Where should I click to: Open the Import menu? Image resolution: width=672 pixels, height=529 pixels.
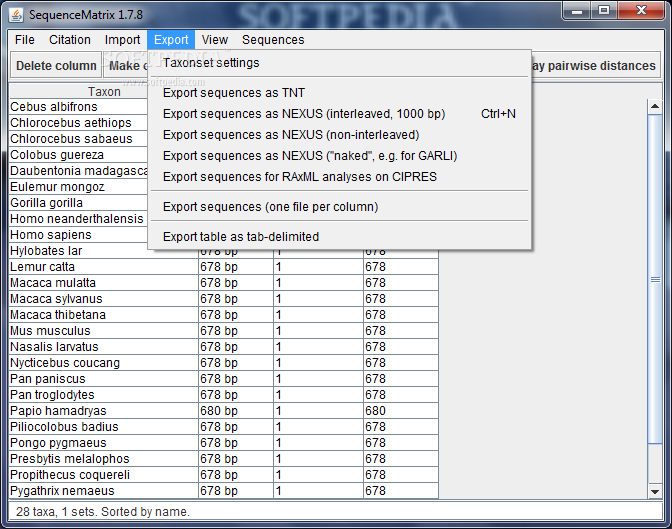pos(122,40)
